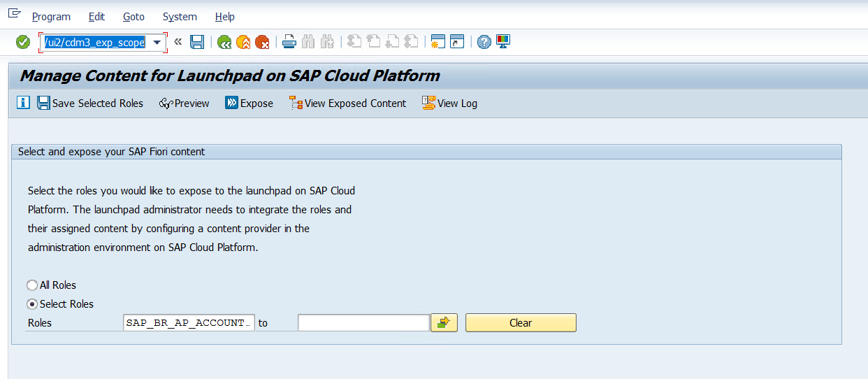Open the multiple selection button for Roles

point(444,322)
